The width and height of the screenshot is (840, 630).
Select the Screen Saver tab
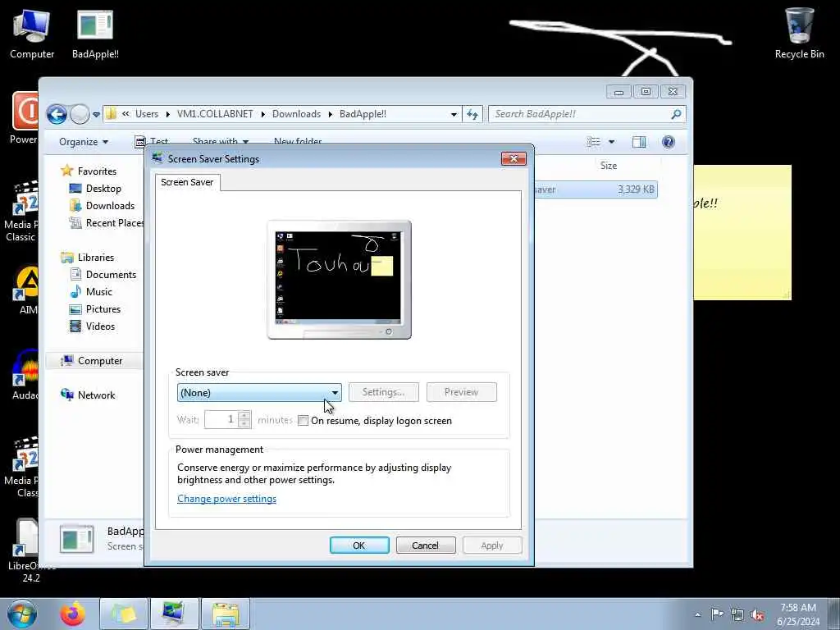click(x=188, y=182)
